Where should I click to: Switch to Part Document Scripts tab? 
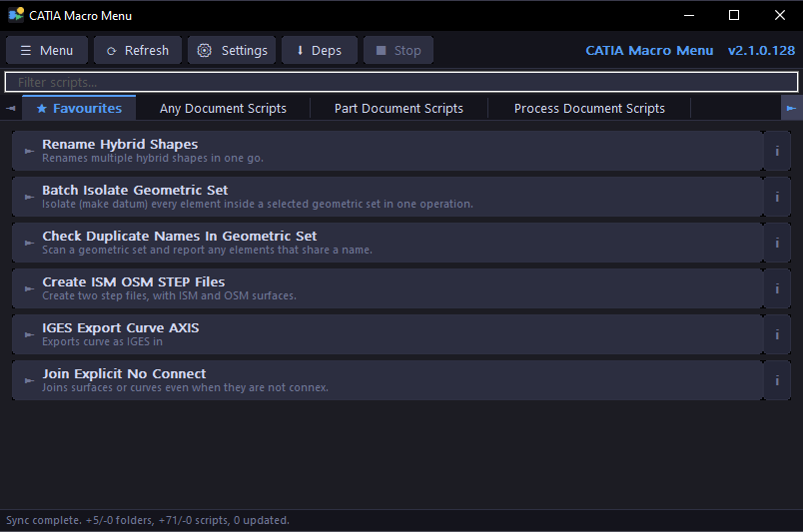click(x=399, y=108)
